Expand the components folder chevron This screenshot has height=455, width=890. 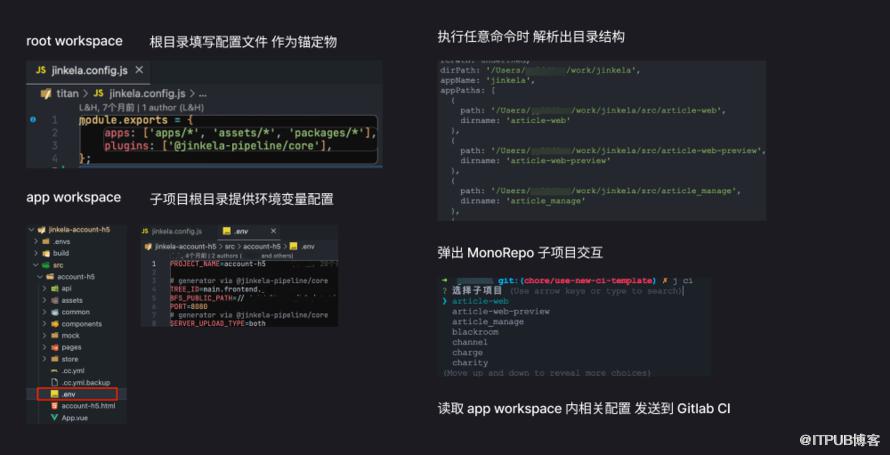(x=44, y=324)
